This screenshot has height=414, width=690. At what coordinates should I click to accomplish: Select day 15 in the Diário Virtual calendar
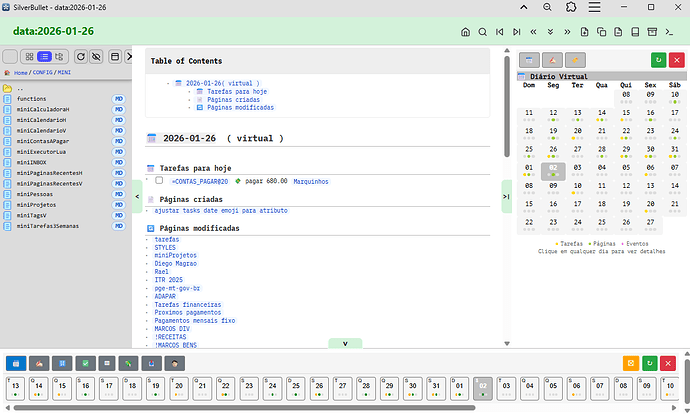(624, 113)
